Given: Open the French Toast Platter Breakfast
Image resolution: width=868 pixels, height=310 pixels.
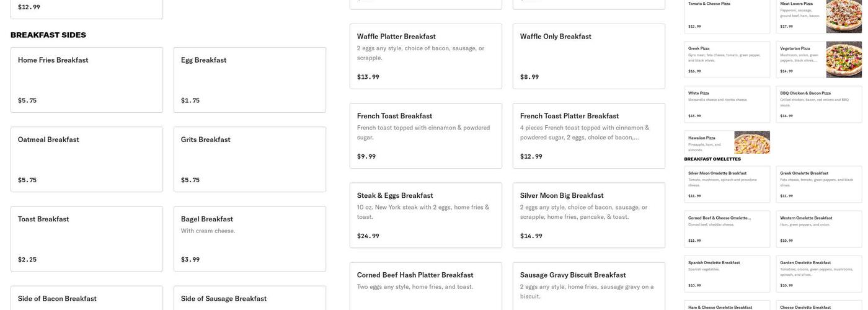Looking at the screenshot, I should click(x=588, y=136).
